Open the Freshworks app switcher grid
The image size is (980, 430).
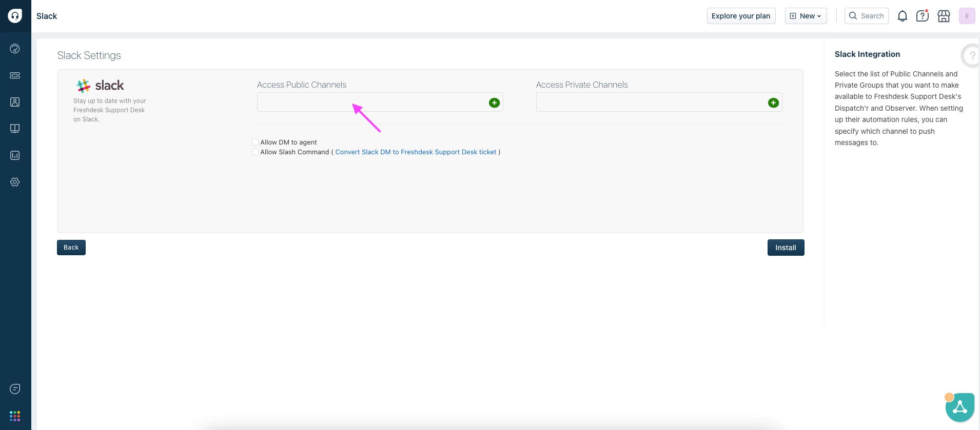15,416
